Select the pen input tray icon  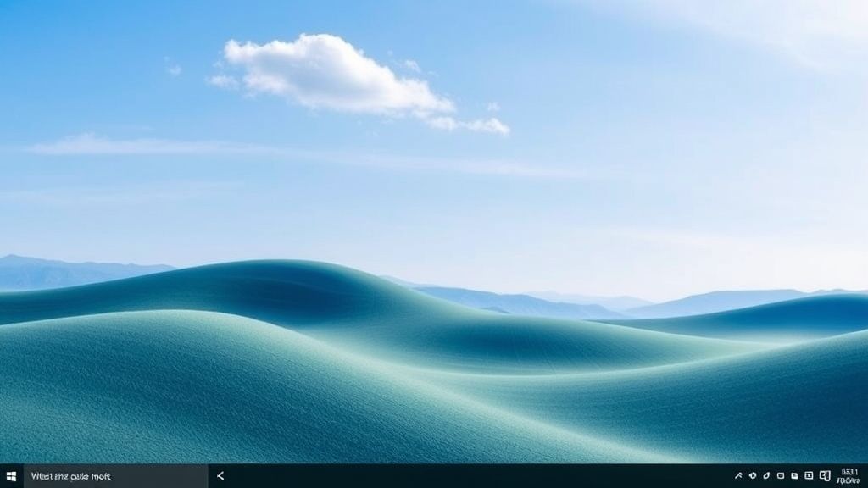pos(766,475)
